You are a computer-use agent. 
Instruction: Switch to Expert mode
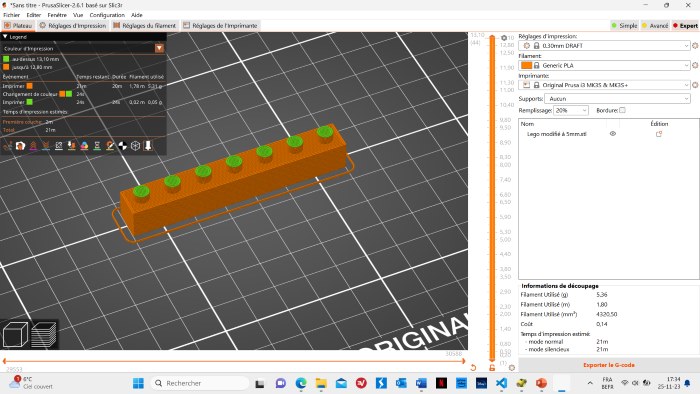(x=685, y=26)
